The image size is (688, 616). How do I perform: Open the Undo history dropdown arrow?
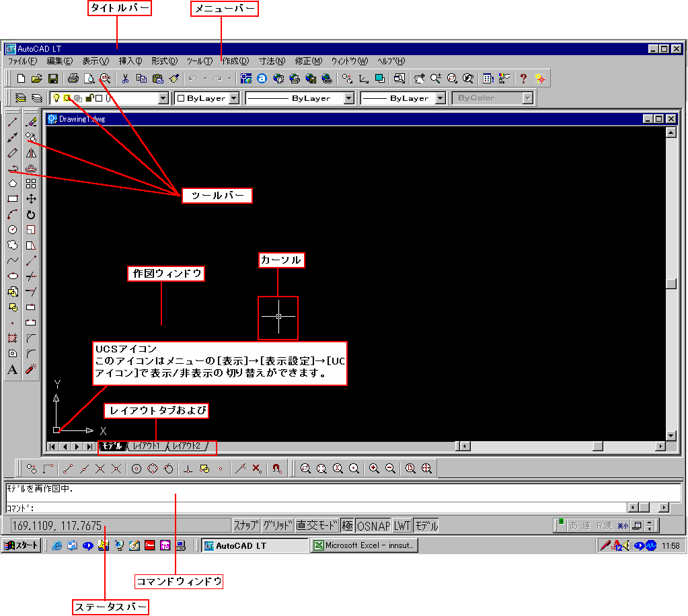205,79
